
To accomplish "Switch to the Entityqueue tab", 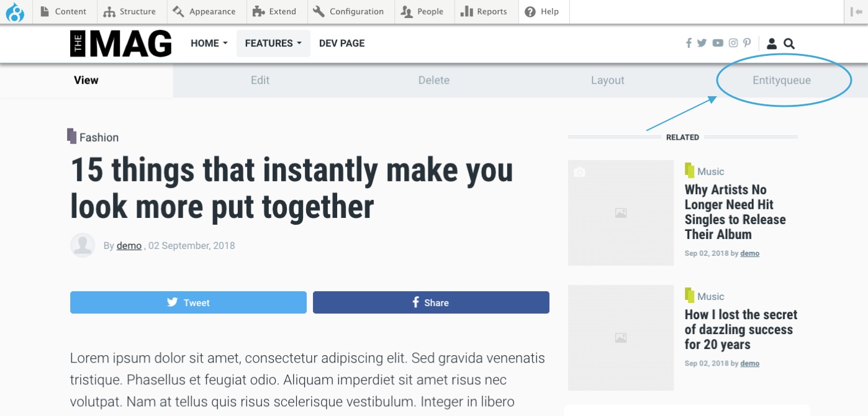I will (x=782, y=80).
